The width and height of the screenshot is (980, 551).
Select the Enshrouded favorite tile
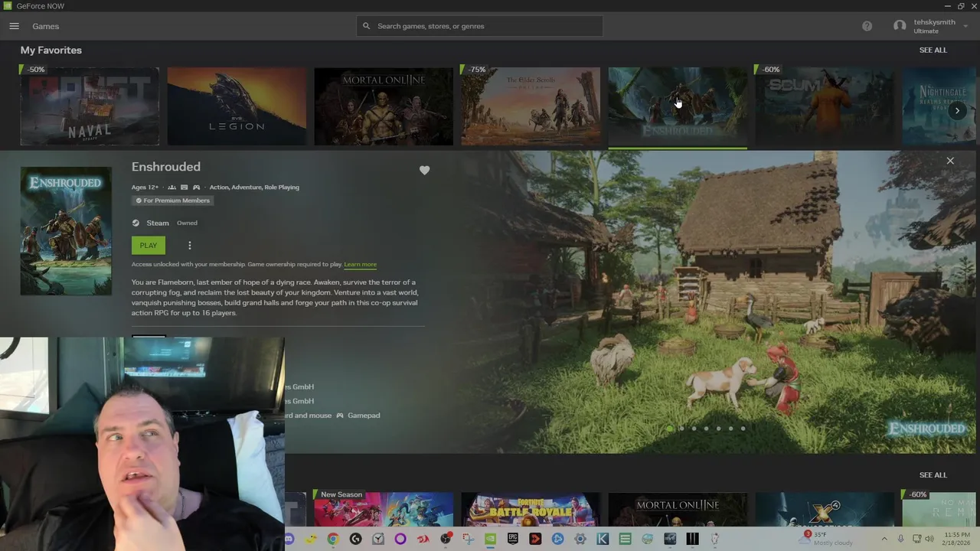678,106
